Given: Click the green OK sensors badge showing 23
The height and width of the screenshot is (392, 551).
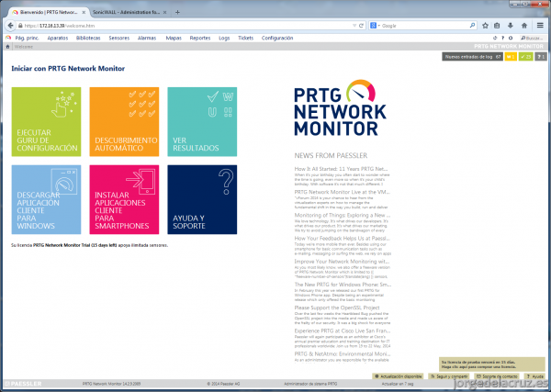Looking at the screenshot, I should pyautogui.click(x=525, y=57).
